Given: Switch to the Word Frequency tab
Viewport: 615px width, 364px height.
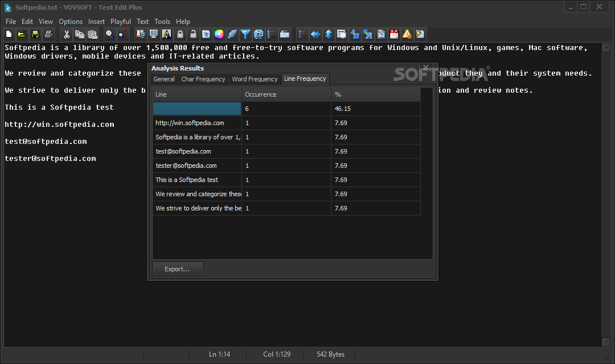Looking at the screenshot, I should (x=255, y=79).
